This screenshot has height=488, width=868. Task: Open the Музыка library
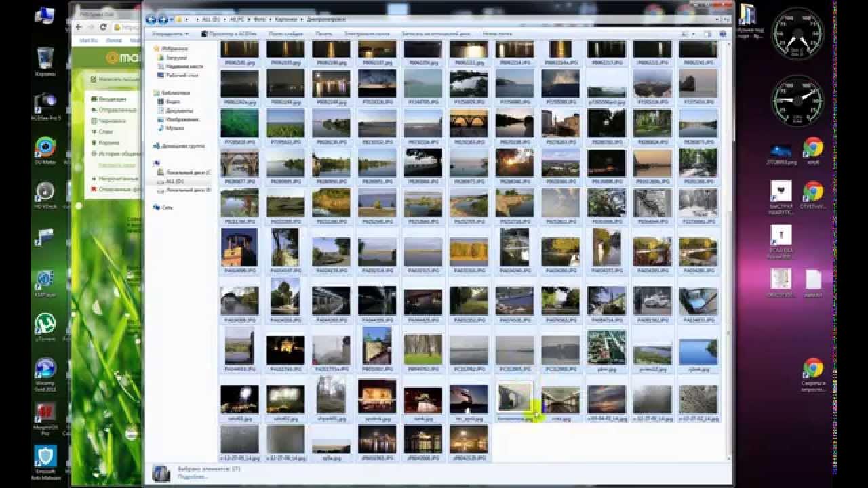pos(171,128)
